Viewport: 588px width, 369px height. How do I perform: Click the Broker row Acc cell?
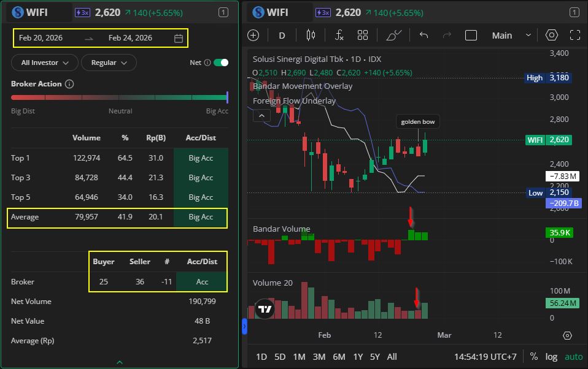pyautogui.click(x=202, y=281)
